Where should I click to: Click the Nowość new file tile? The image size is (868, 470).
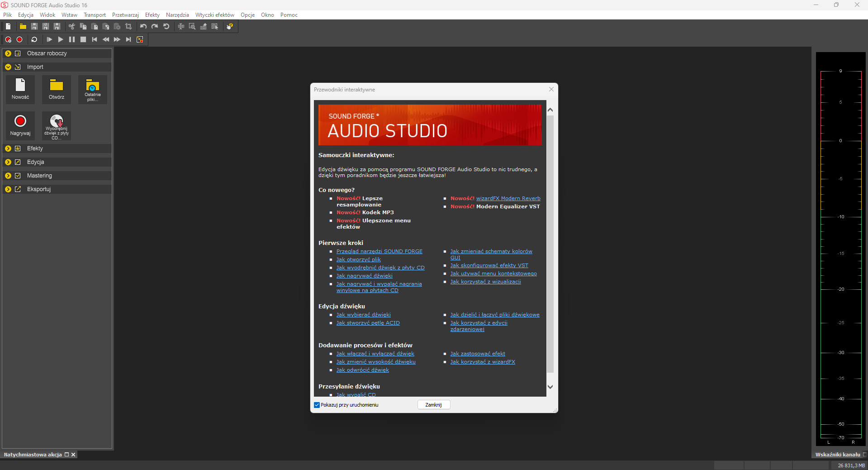coord(20,90)
